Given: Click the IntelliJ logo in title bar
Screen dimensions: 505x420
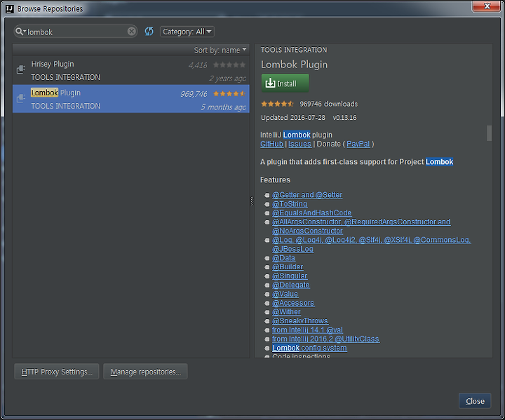Looking at the screenshot, I should pyautogui.click(x=10, y=8).
